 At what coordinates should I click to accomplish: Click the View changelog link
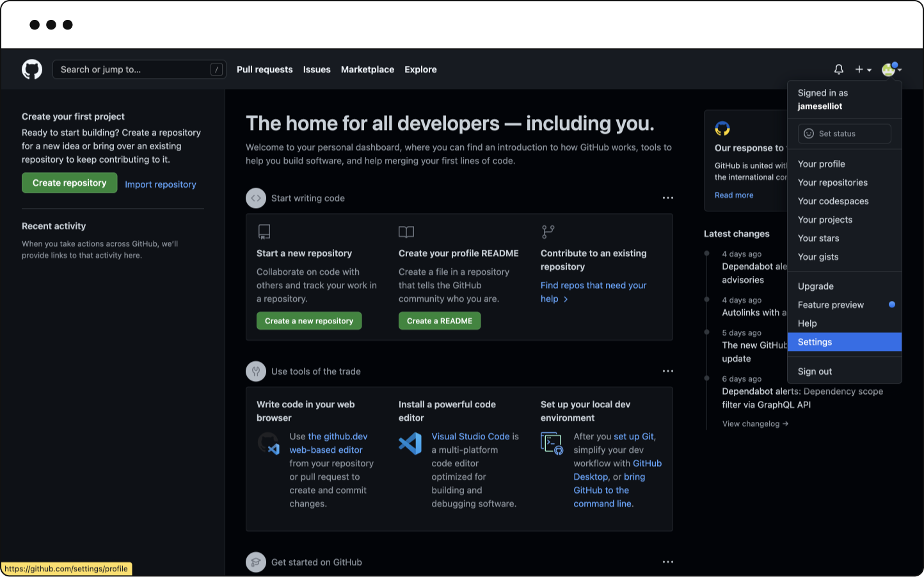point(755,424)
